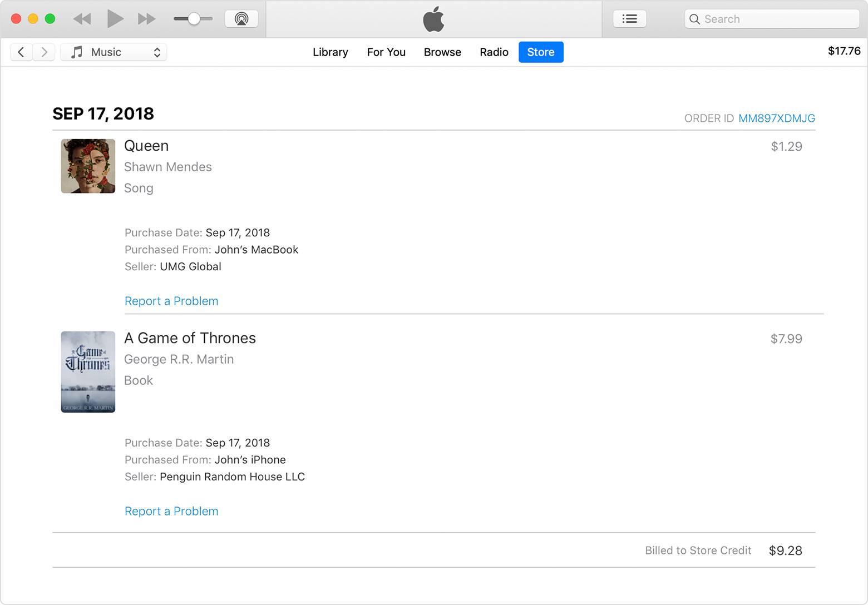
Task: Click the Store tab
Action: point(540,52)
